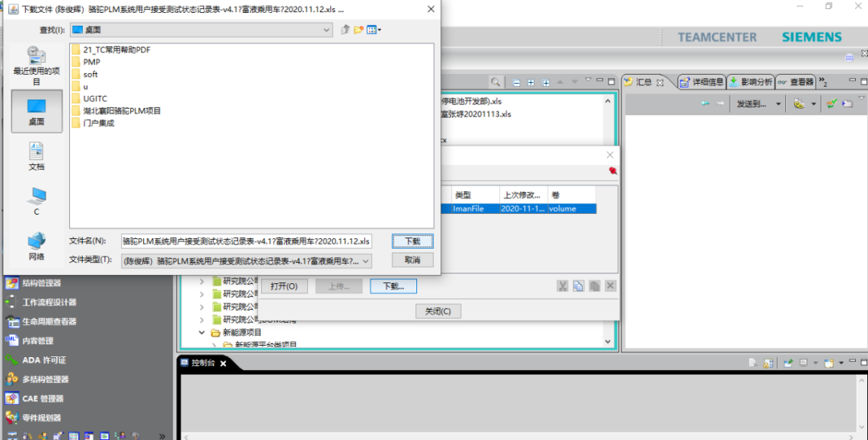Launch 内容管理 application
This screenshot has width=868, height=440.
(x=30, y=341)
